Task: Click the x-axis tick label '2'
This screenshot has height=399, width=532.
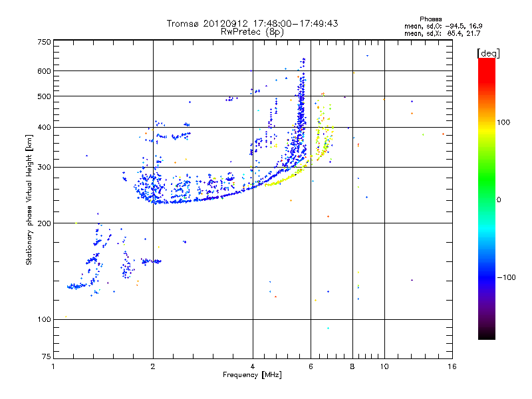Action: (153, 366)
